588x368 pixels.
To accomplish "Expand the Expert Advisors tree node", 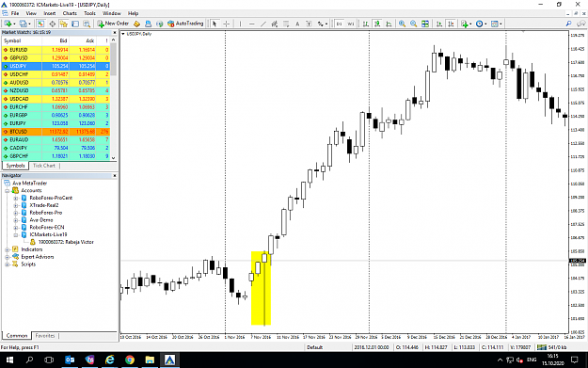I will point(8,257).
